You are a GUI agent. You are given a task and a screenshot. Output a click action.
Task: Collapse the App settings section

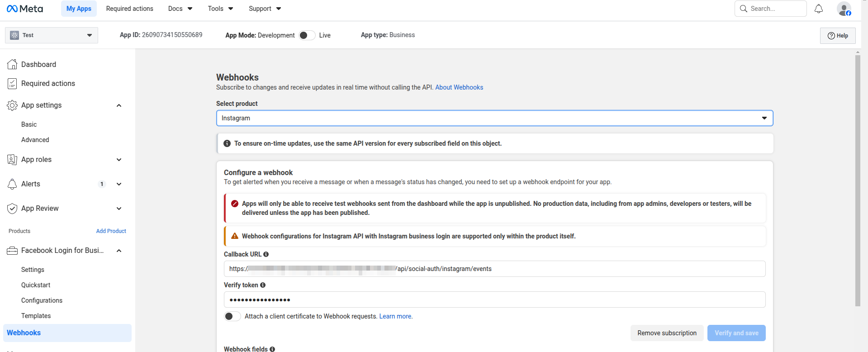tap(119, 105)
